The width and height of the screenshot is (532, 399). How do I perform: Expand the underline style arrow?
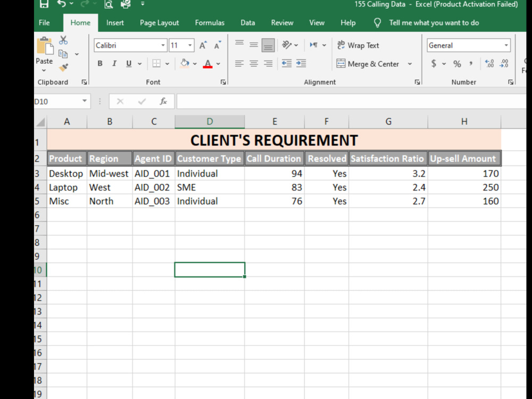(x=139, y=64)
